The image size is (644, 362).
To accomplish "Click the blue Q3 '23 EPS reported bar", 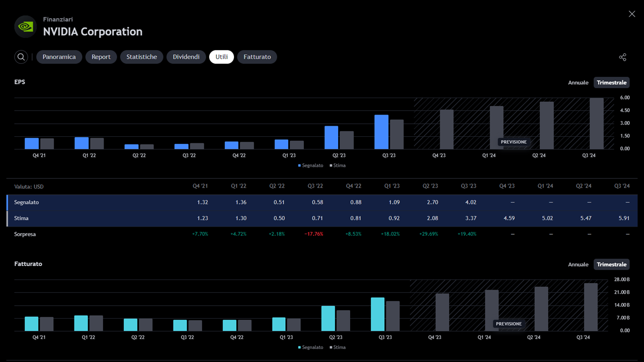I will coord(381,132).
